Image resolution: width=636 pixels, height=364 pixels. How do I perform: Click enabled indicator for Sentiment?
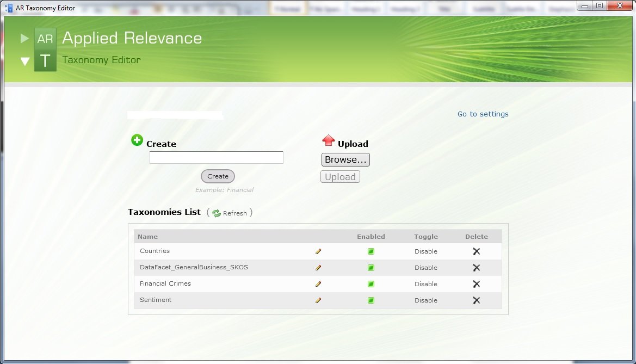coord(371,300)
